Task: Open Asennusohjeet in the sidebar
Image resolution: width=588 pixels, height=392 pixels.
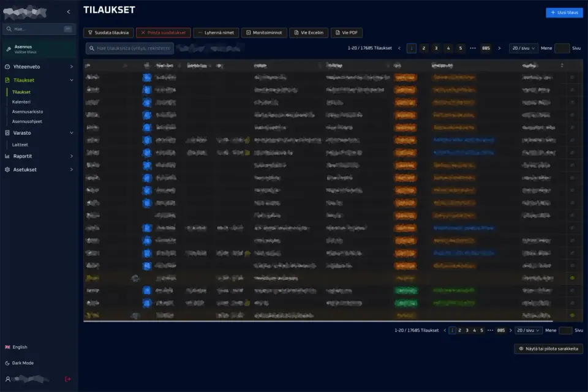Action: 27,121
